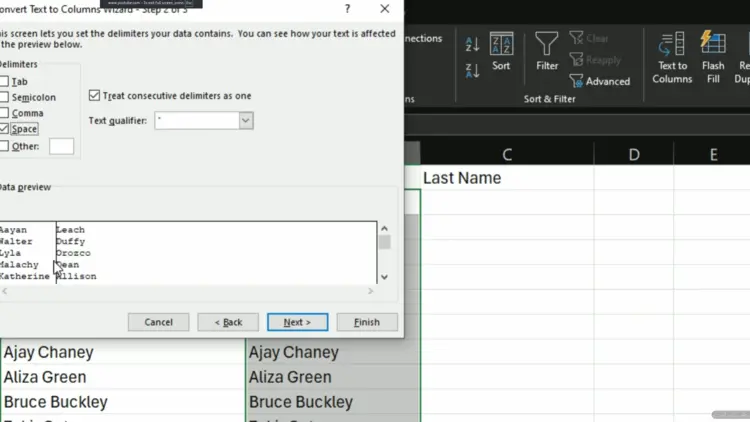This screenshot has width=750, height=422.
Task: Select first-column cell Ajay Chaney
Action: point(123,352)
